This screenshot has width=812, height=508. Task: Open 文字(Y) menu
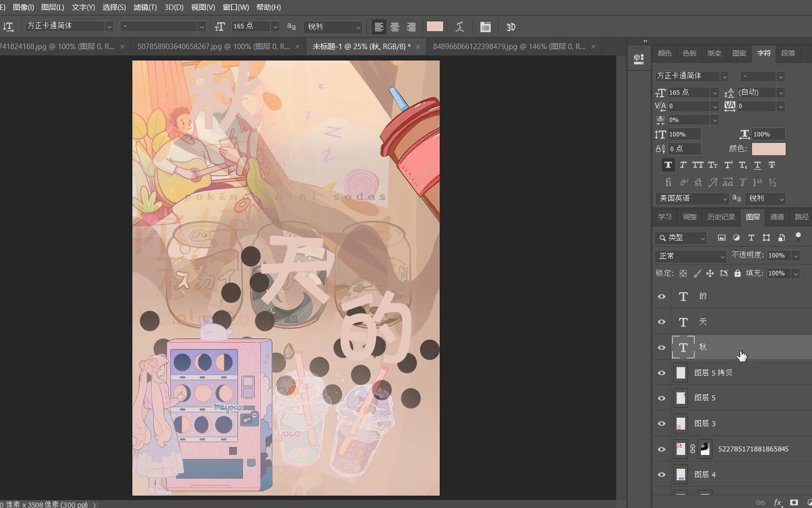tap(83, 7)
